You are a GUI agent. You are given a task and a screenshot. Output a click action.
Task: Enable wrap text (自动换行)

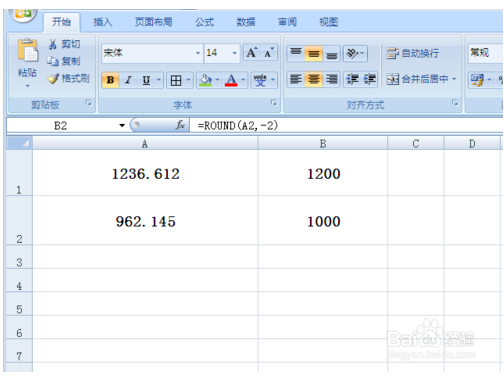412,53
